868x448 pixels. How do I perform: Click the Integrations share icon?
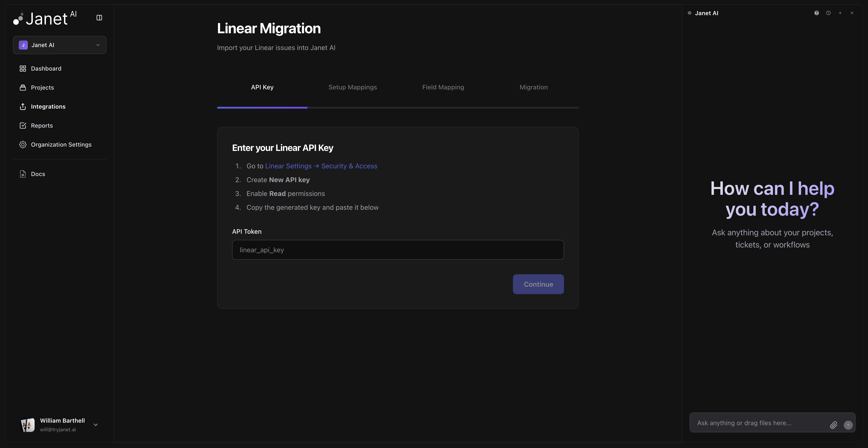coord(23,107)
